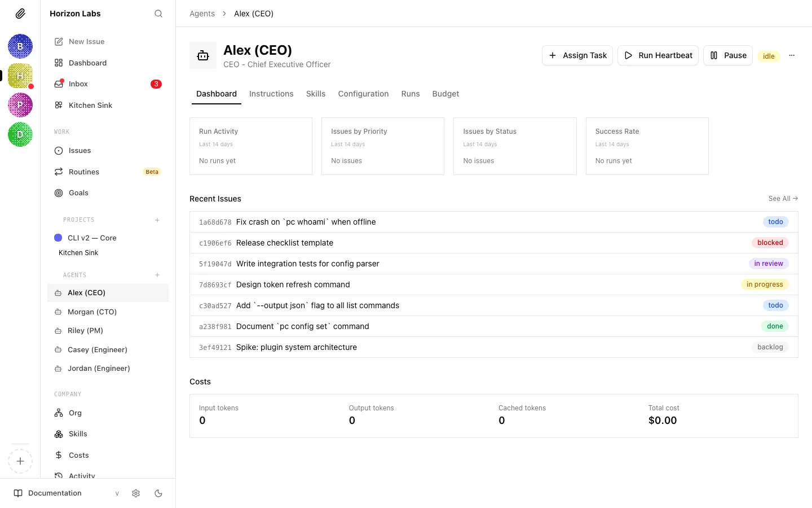812x508 pixels.
Task: Click Run Heartbeat button
Action: click(658, 55)
